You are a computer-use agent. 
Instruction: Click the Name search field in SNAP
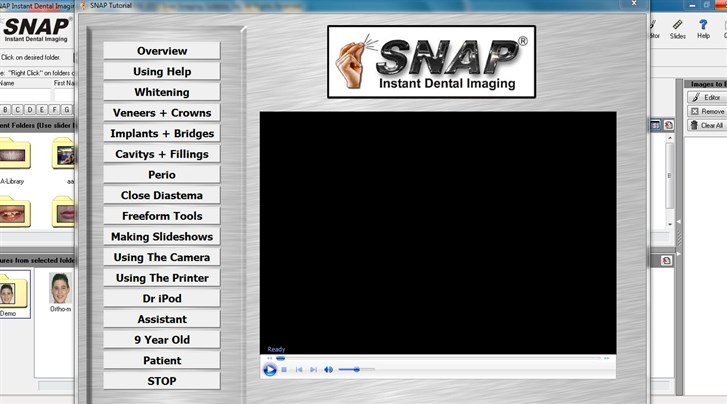tap(25, 95)
